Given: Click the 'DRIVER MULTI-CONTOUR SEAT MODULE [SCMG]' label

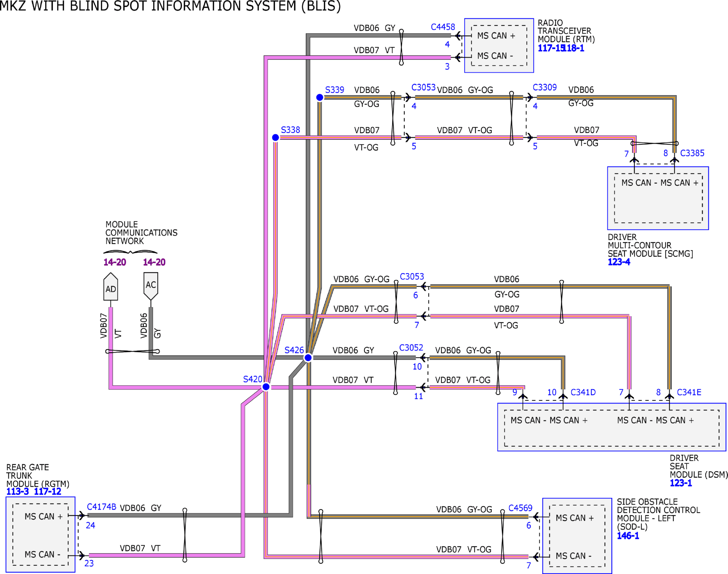Looking at the screenshot, I should (x=650, y=246).
